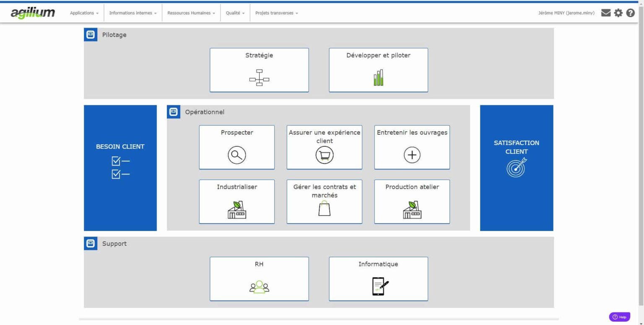
Task: Open the messages envelope icon
Action: 605,13
